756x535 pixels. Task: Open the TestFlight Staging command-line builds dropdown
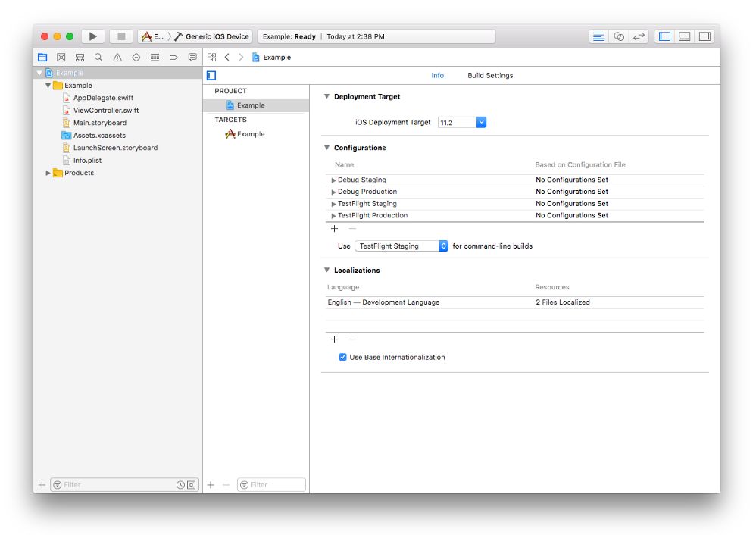click(x=443, y=246)
